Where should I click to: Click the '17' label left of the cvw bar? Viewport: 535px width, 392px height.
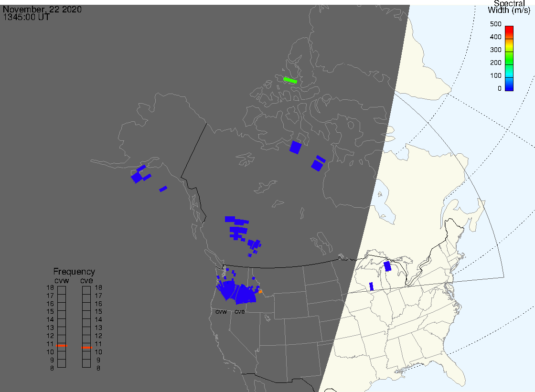[50, 296]
